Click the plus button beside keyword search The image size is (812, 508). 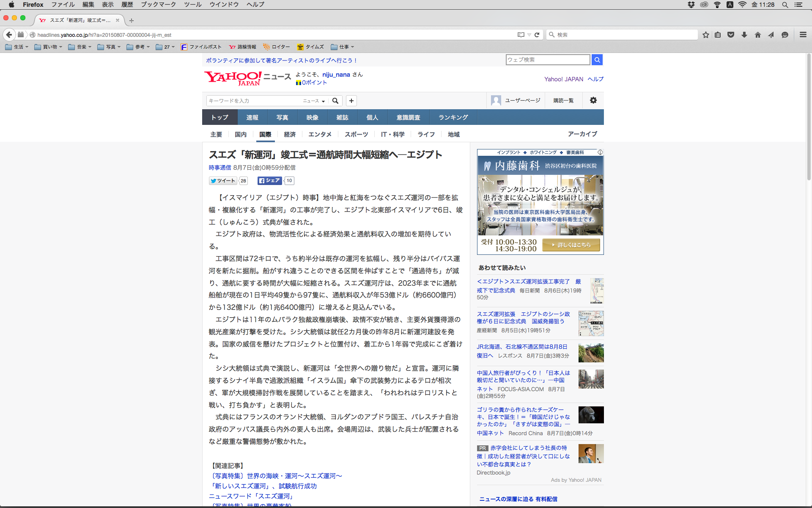pyautogui.click(x=351, y=101)
